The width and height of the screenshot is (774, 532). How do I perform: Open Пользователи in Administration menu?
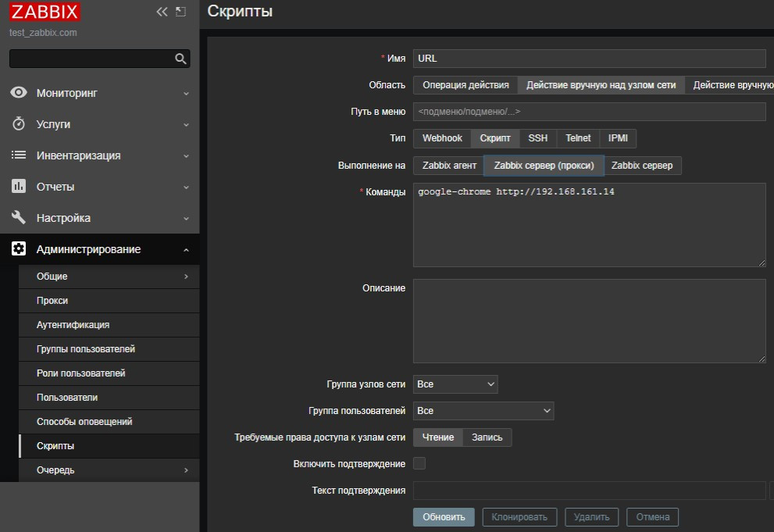click(67, 398)
